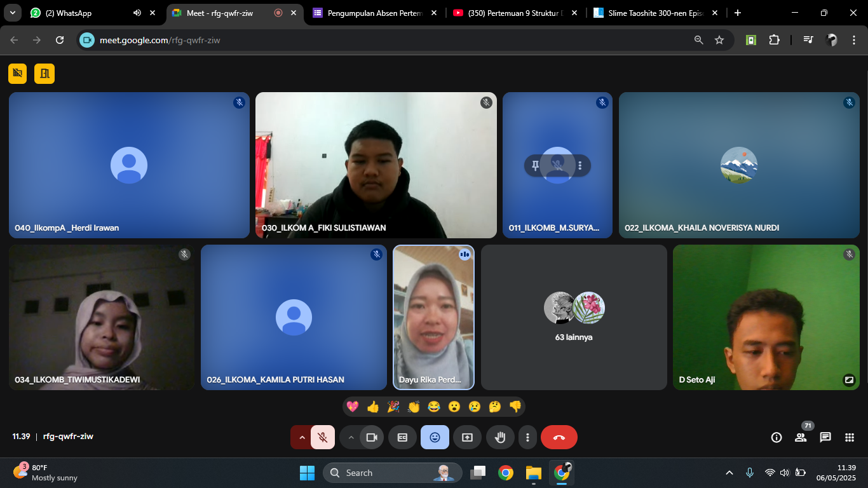Expand video settings arrow beside camera

click(x=351, y=437)
